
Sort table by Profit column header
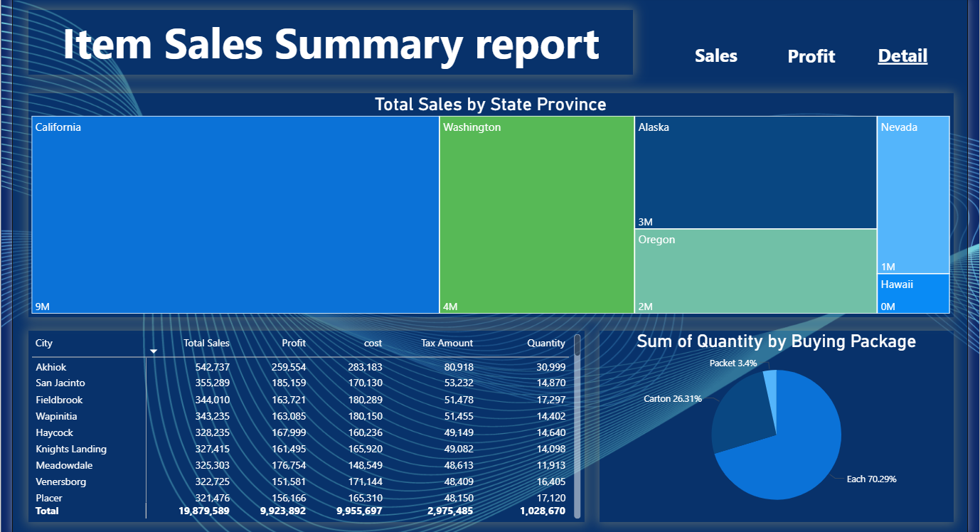tap(294, 343)
